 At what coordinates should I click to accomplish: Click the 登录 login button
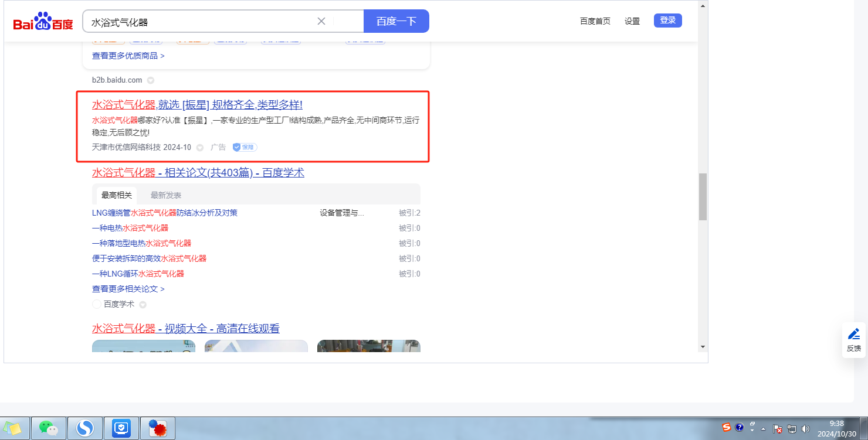(668, 21)
